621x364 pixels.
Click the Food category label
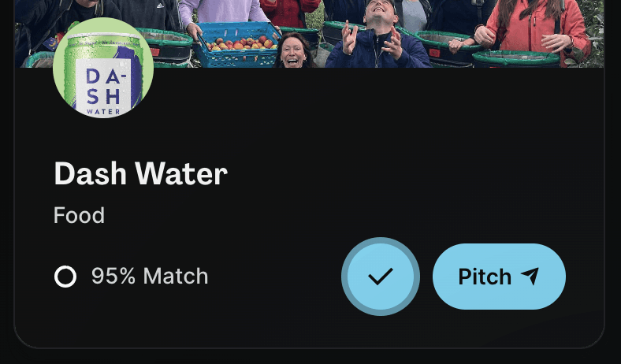tap(80, 215)
